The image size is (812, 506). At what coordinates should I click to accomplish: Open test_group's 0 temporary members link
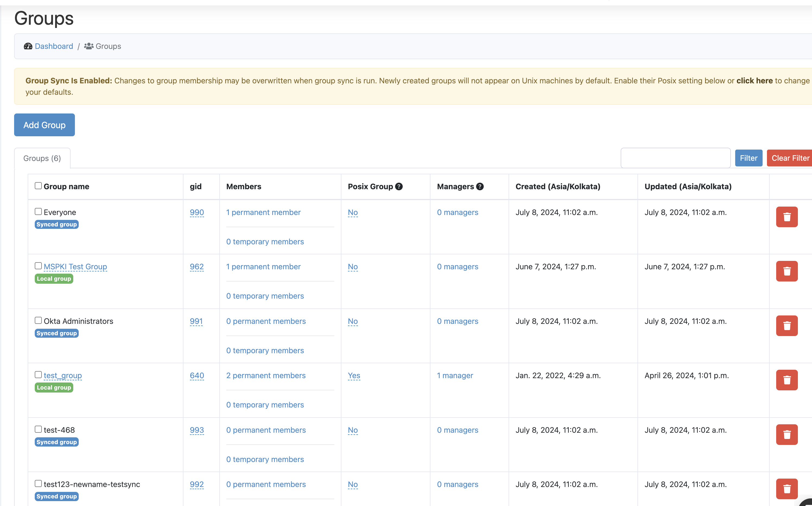click(265, 404)
